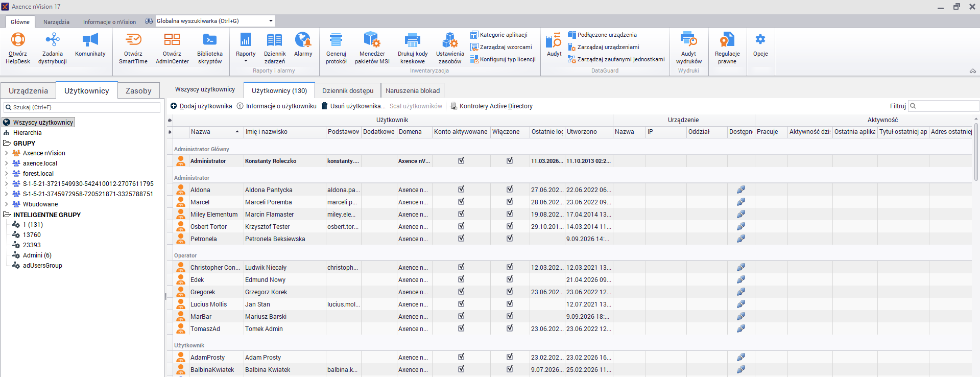Screen dimensions: 980x377
Task: Launch Otwórz SmartTime
Action: (x=133, y=48)
